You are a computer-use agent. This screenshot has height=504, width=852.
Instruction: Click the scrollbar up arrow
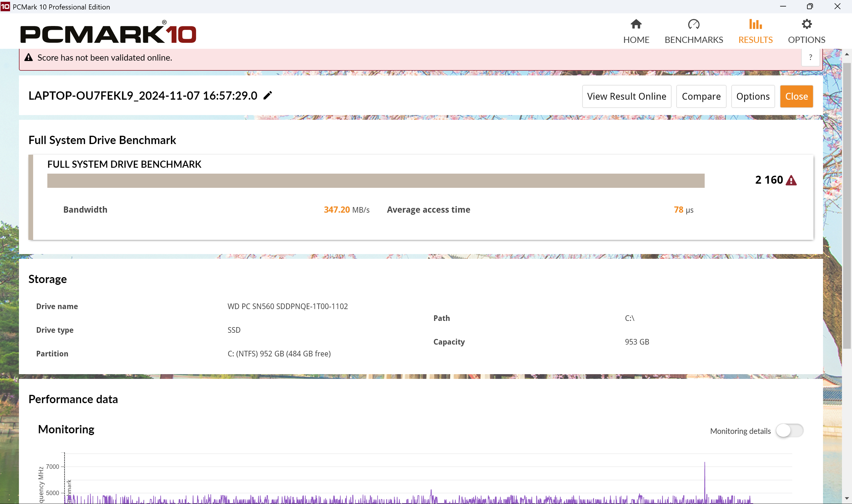tap(847, 54)
